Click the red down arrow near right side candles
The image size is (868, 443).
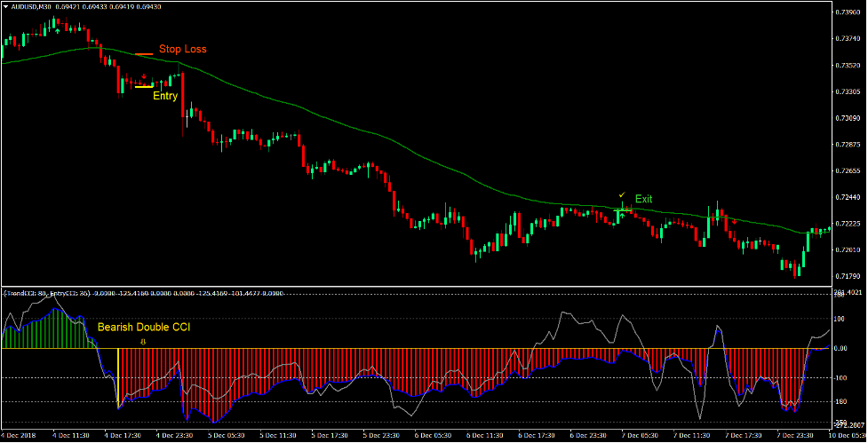click(734, 220)
